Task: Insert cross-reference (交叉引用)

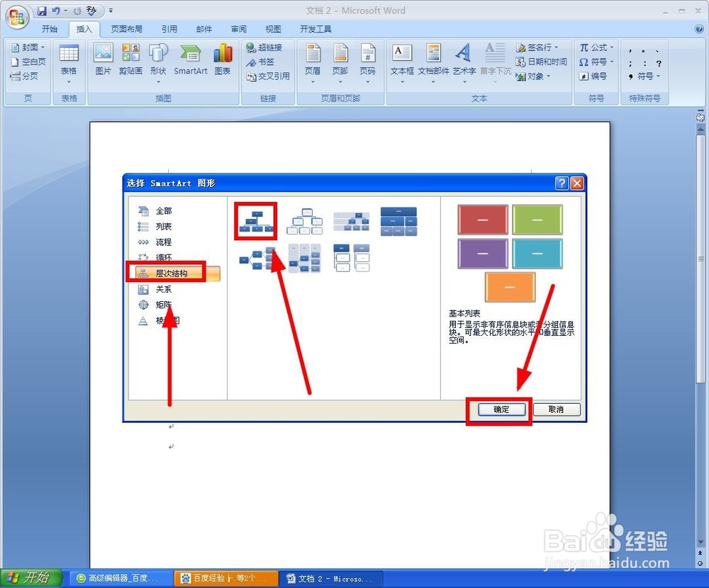Action: (268, 77)
